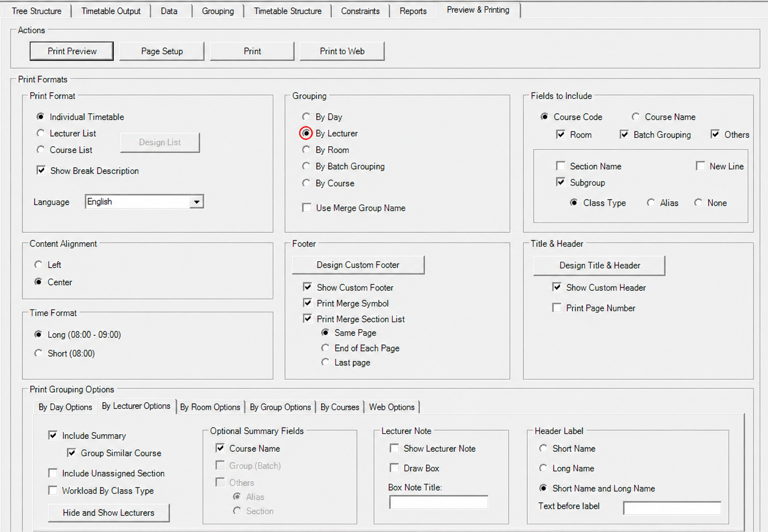Switch to the Tree Structure tab
Screen dimensions: 768x532
coord(37,11)
